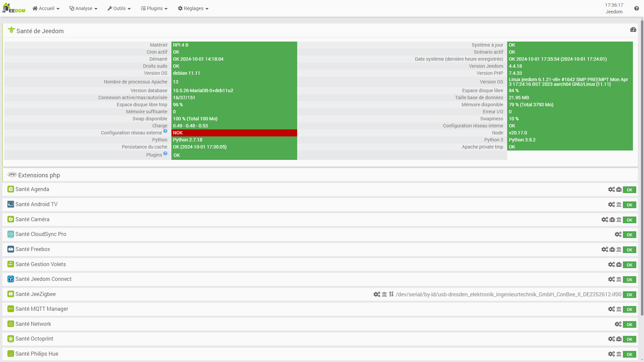This screenshot has width=644, height=362.
Task: Click up-down arrows icon on Santé JeeZigbee row
Action: click(x=391, y=294)
